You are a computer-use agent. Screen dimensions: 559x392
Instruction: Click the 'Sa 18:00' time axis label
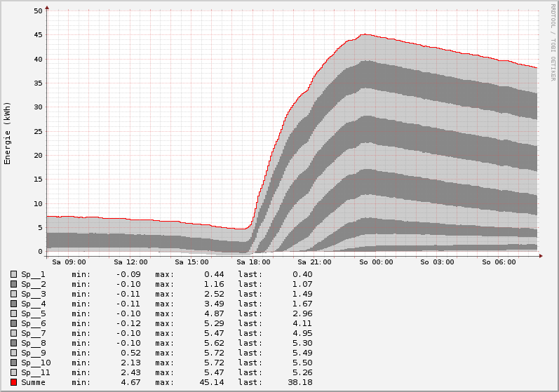tap(252, 262)
